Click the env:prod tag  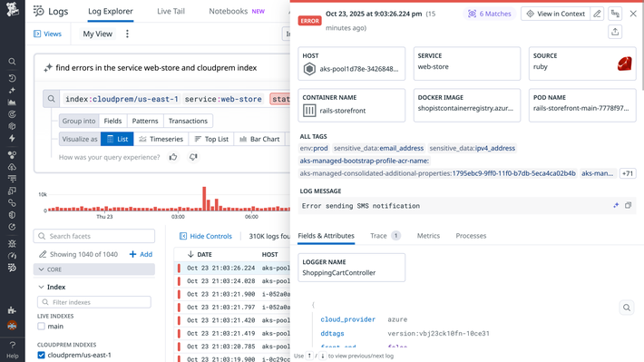point(314,148)
